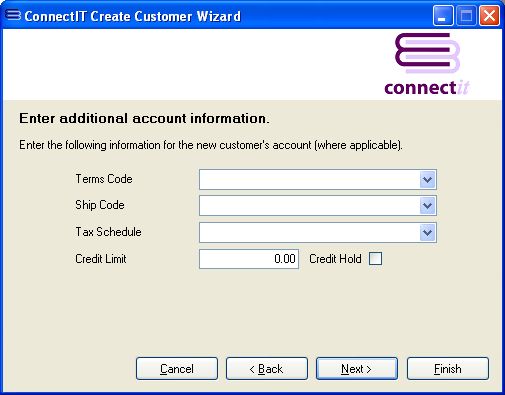This screenshot has width=505, height=395.
Task: Click the Cancel button
Action: pyautogui.click(x=177, y=369)
